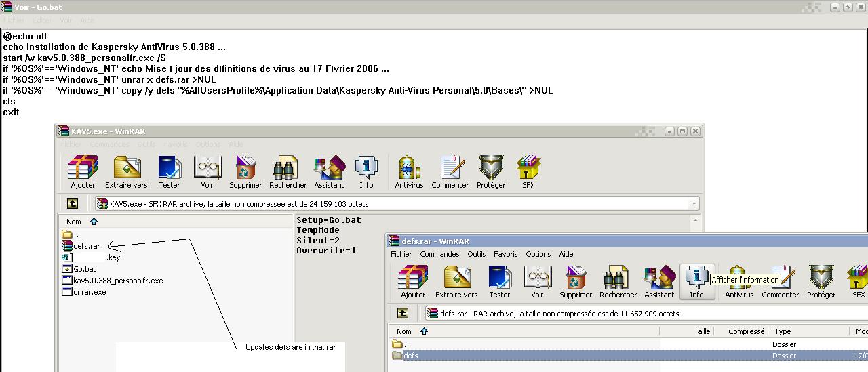Click SFX icon in KAV5.exe WinRAR window
Screen dimensions: 868x372
pos(528,172)
